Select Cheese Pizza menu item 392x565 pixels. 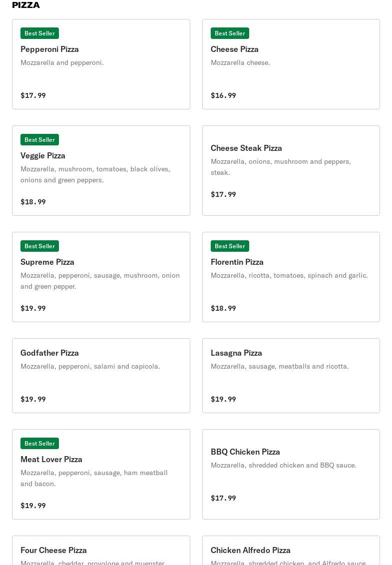pyautogui.click(x=291, y=64)
